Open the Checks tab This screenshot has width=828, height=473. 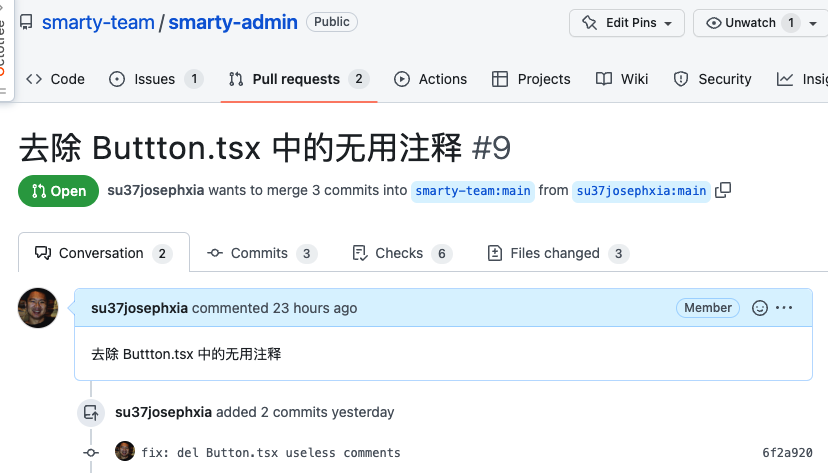click(402, 253)
